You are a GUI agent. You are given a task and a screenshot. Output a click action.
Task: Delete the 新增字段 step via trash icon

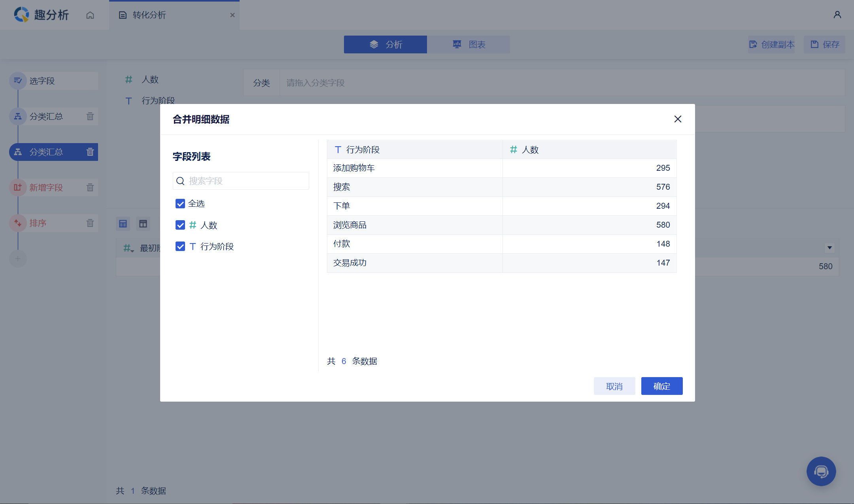click(90, 187)
